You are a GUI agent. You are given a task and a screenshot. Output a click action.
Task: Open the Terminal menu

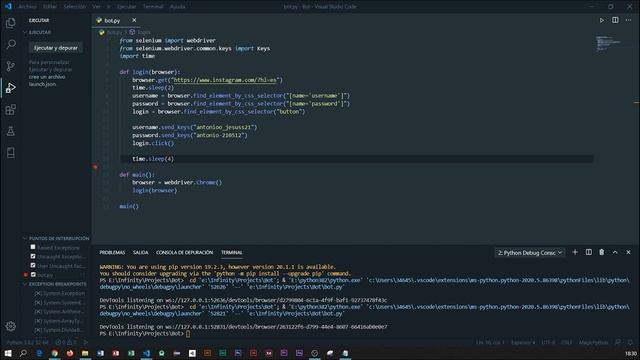pos(153,7)
